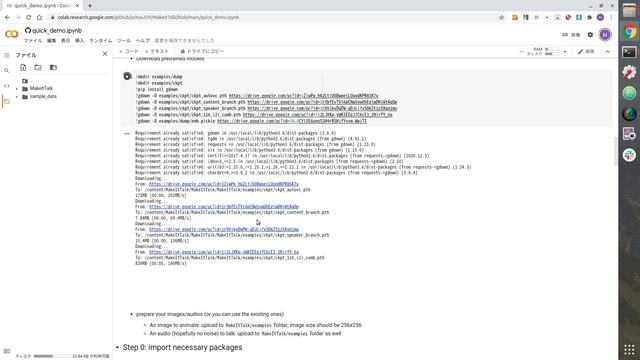This screenshot has height=360, width=640.
Task: Open the file manager icon atop dock
Action: click(x=629, y=11)
